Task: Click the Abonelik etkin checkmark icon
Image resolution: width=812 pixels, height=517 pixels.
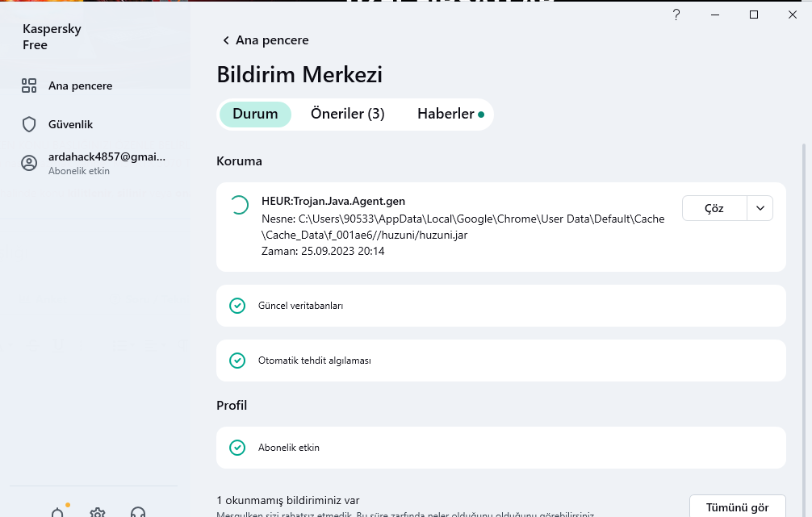Action: (237, 448)
